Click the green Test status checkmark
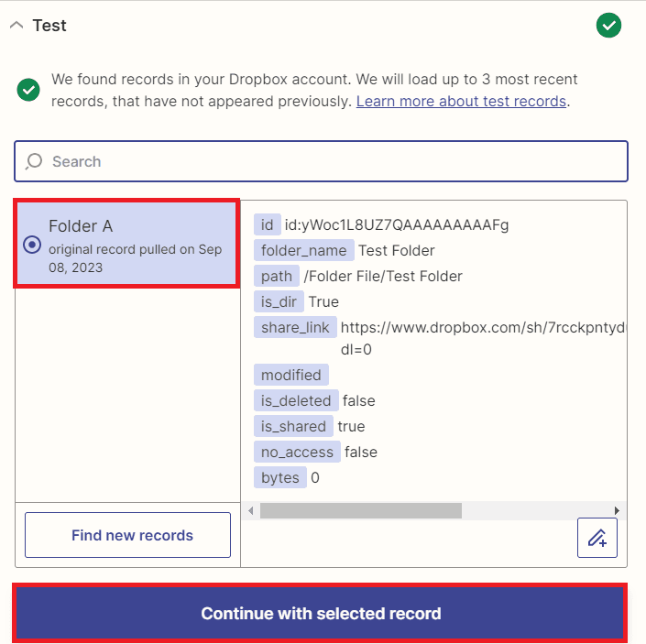Viewport: 646px width, 644px height. [x=608, y=26]
